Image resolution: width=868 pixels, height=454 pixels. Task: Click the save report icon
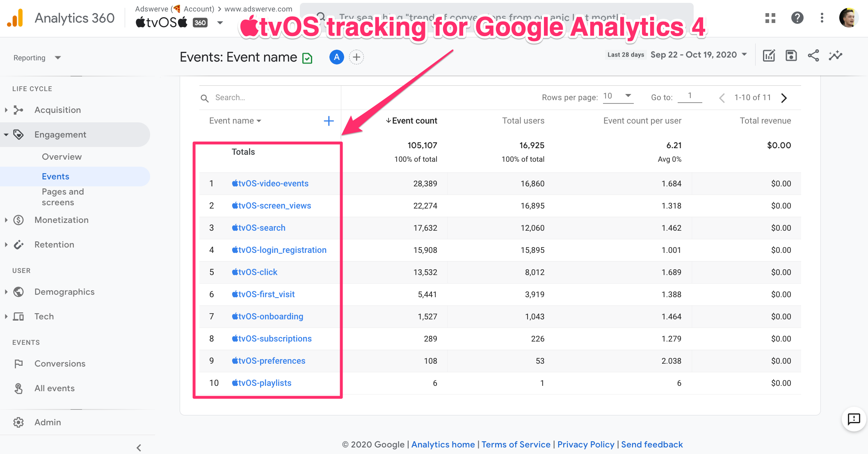[x=791, y=55]
